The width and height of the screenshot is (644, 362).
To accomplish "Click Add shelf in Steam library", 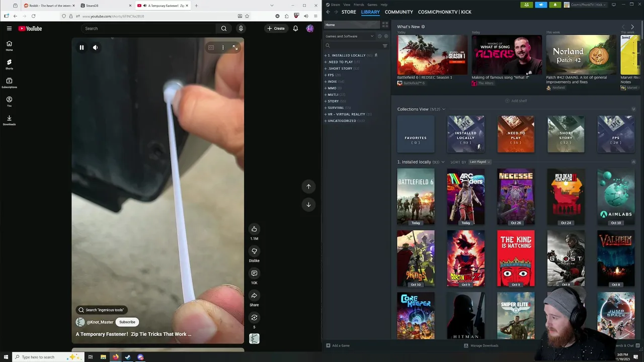I will (516, 101).
